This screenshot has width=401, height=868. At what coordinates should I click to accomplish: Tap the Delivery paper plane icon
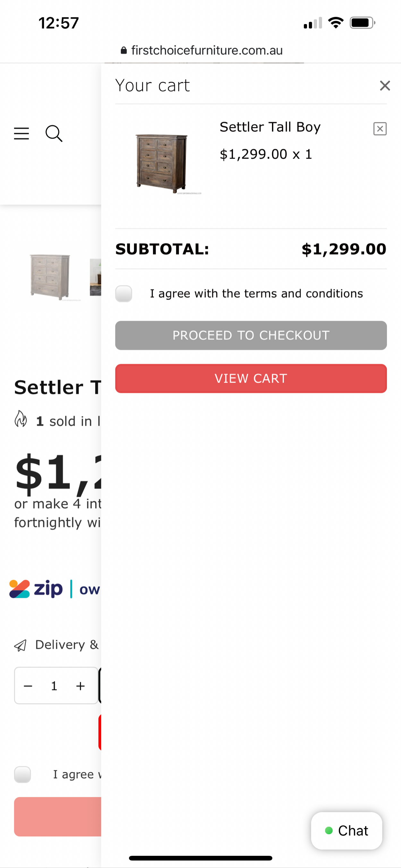21,645
